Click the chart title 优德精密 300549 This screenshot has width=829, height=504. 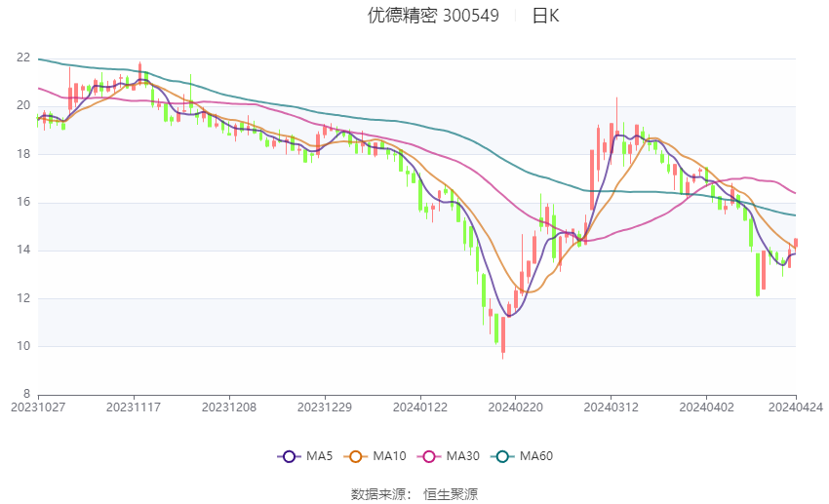(x=433, y=16)
